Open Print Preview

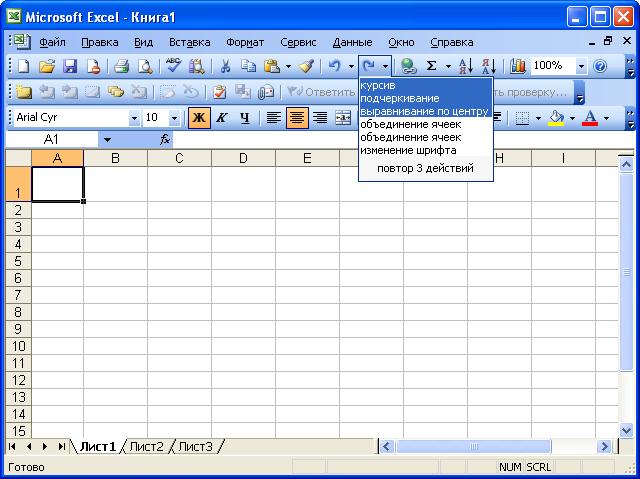[x=145, y=66]
